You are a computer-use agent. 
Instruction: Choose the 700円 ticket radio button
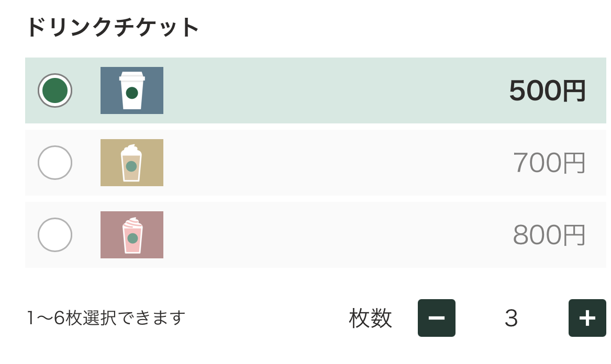click(55, 163)
